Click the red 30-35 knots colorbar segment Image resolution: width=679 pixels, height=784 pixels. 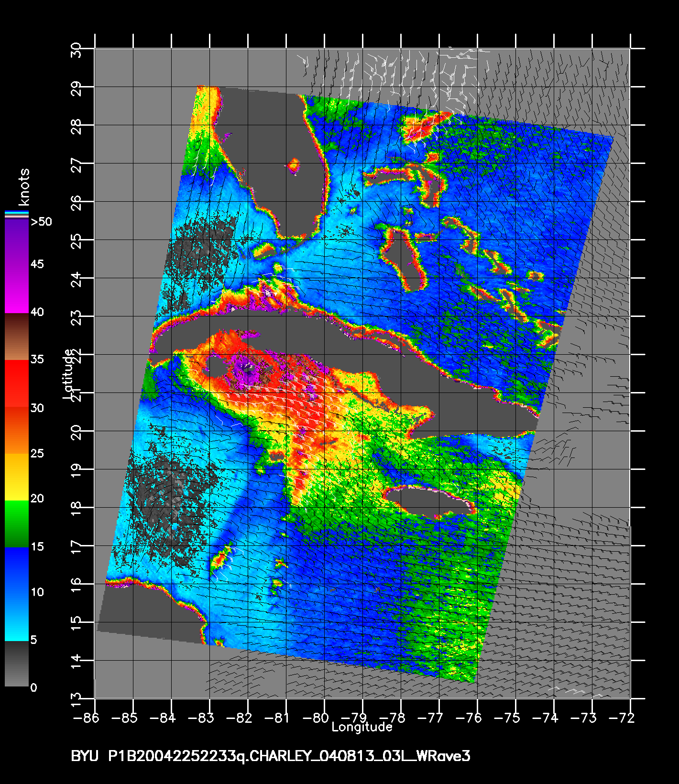click(17, 383)
